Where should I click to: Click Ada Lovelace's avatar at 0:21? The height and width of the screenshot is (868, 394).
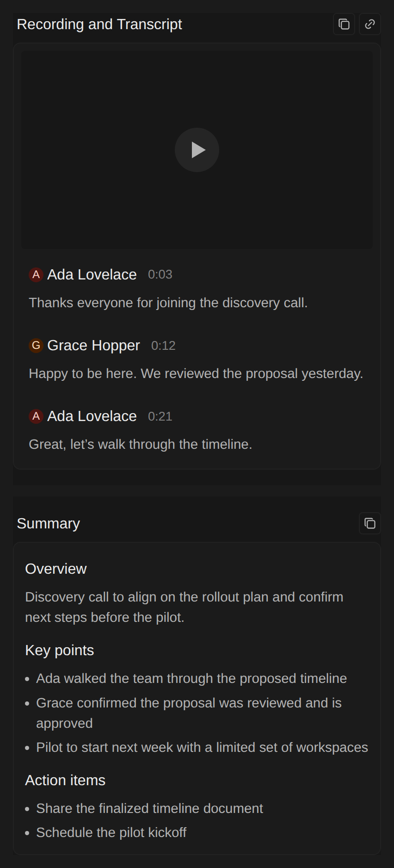tap(36, 416)
